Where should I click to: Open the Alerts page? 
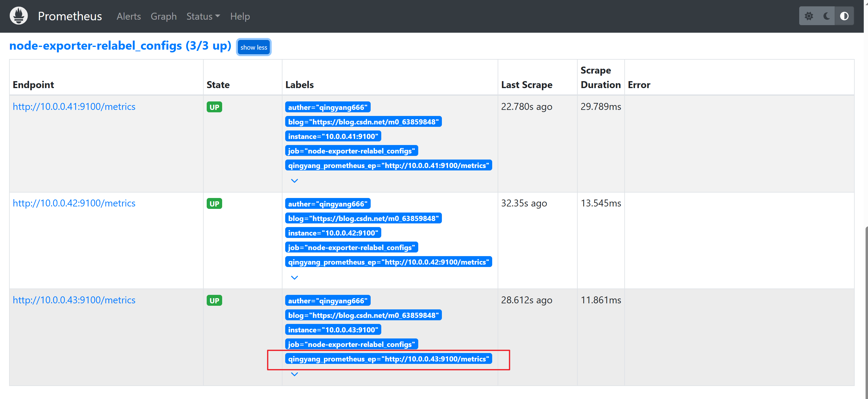point(129,16)
